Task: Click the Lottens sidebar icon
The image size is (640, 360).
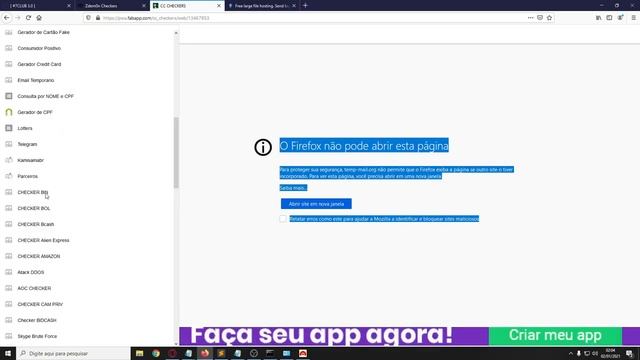Action: tap(9, 128)
